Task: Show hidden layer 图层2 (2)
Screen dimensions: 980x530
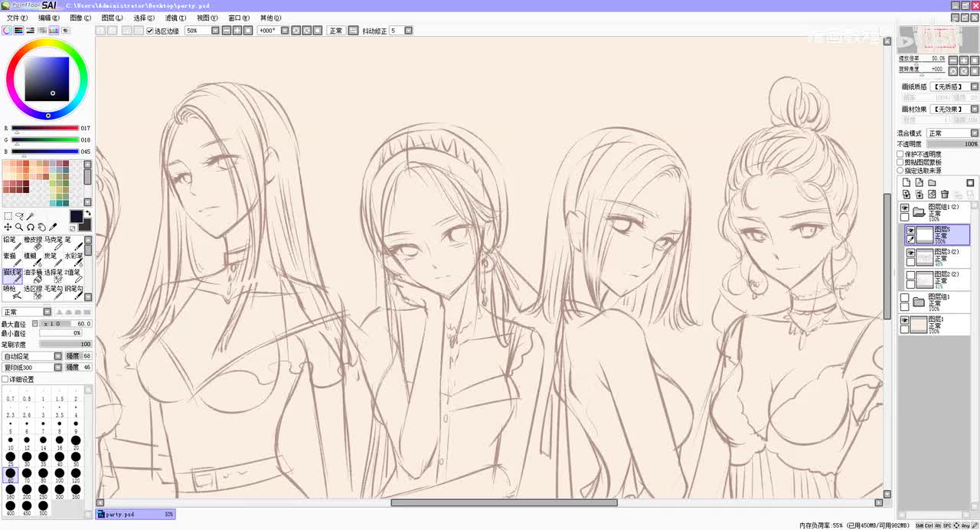Action: (911, 275)
